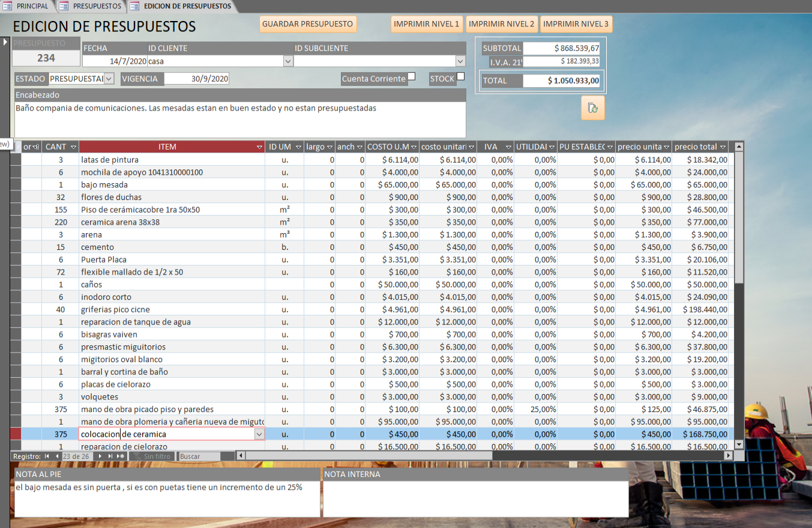Open the ID CLIENTE dropdown
The height and width of the screenshot is (528, 812).
point(287,61)
